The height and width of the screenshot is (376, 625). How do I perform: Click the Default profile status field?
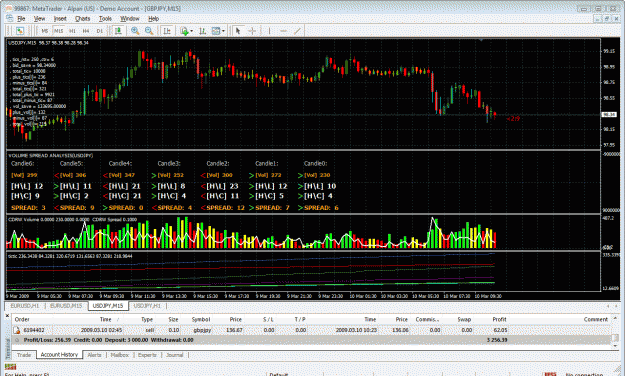[x=278, y=374]
